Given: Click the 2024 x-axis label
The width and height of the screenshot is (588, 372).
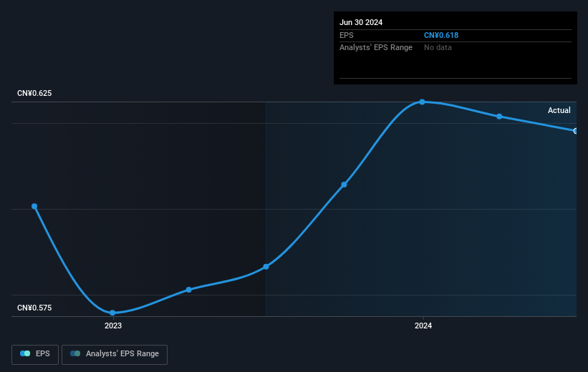Looking at the screenshot, I should 423,325.
